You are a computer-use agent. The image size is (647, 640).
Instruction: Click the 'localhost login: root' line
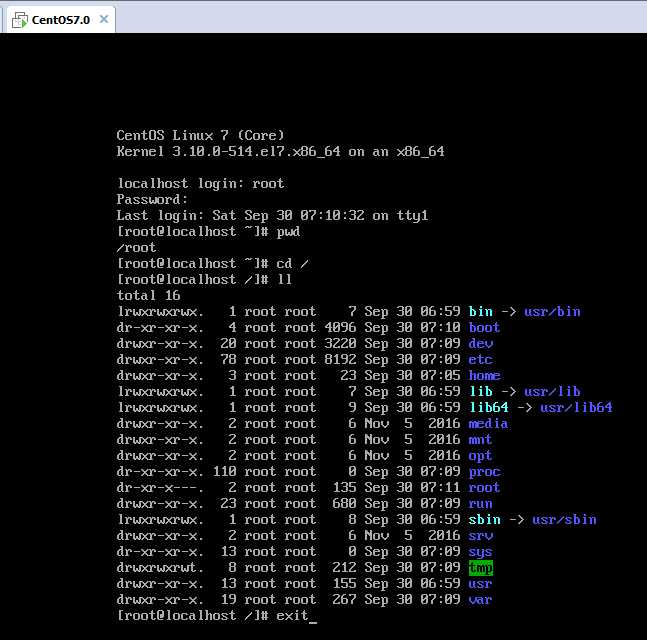(x=201, y=183)
